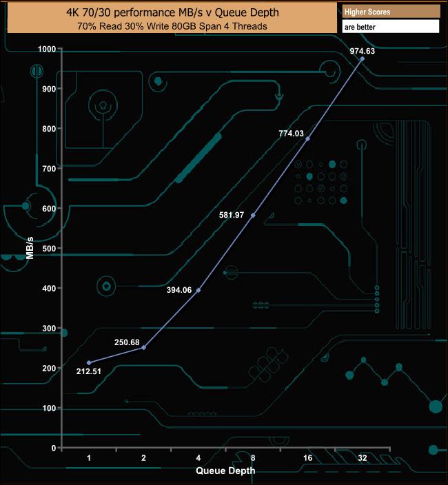The height and width of the screenshot is (485, 448).
Task: Click the 774.03 data label
Action: tap(291, 134)
